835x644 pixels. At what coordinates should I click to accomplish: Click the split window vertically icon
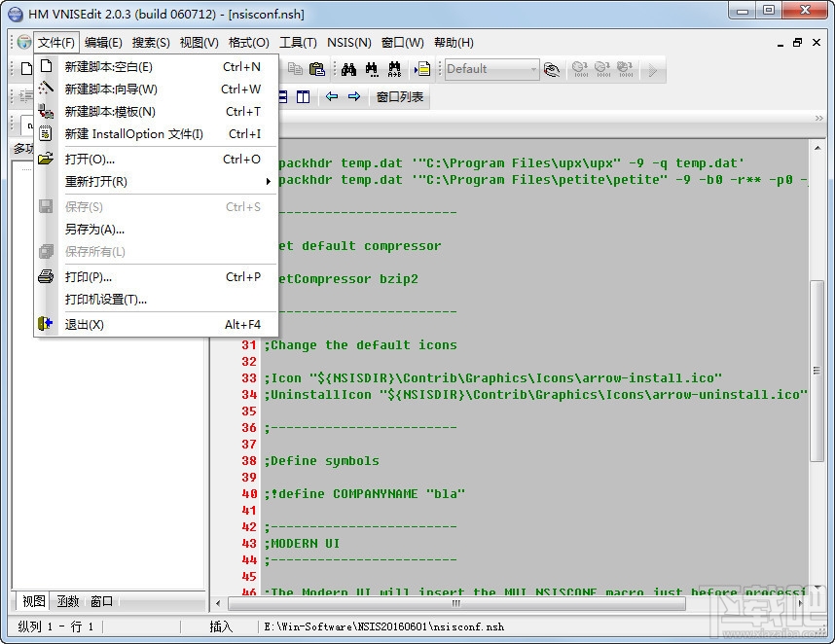(x=303, y=95)
